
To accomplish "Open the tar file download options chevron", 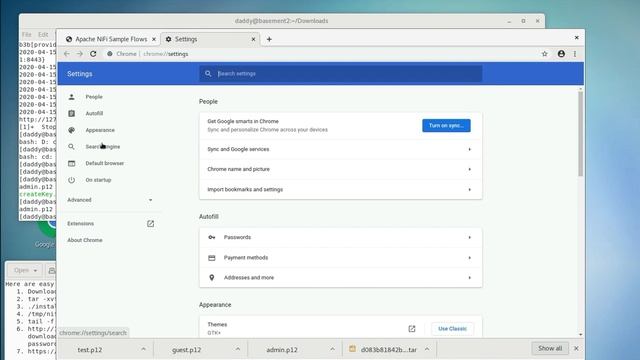I will (427, 349).
